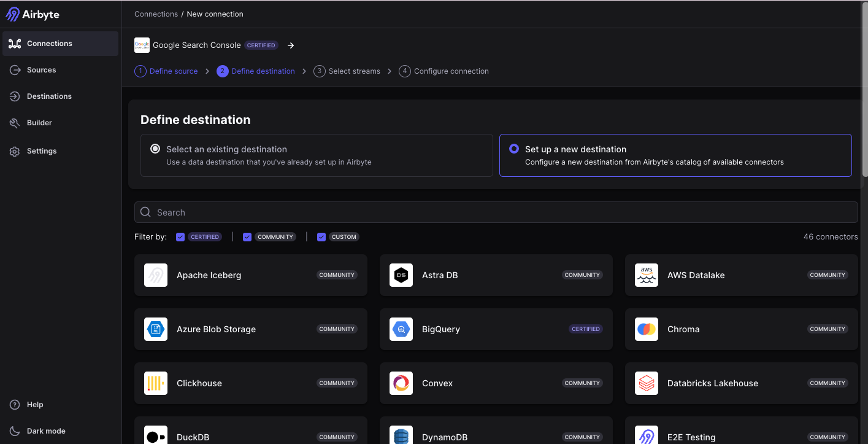Screen dimensions: 868x444
Task: Choose the Apache Iceberg connector name
Action: coord(209,275)
